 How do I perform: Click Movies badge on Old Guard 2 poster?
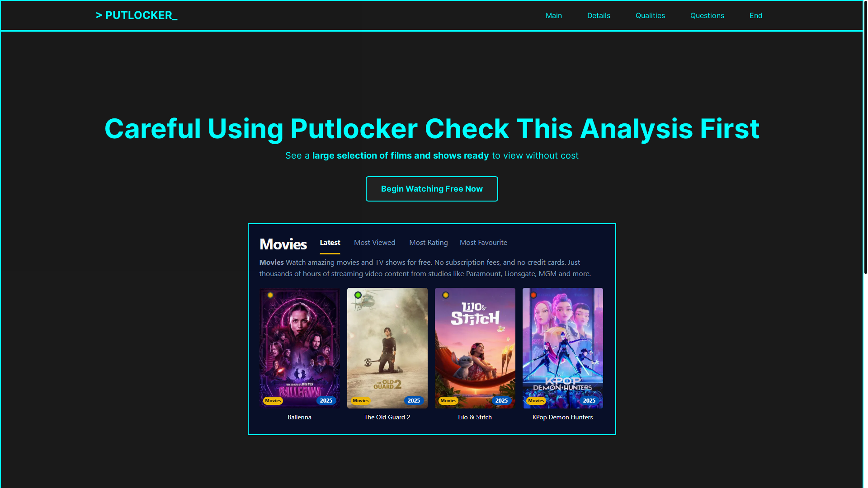click(x=361, y=401)
